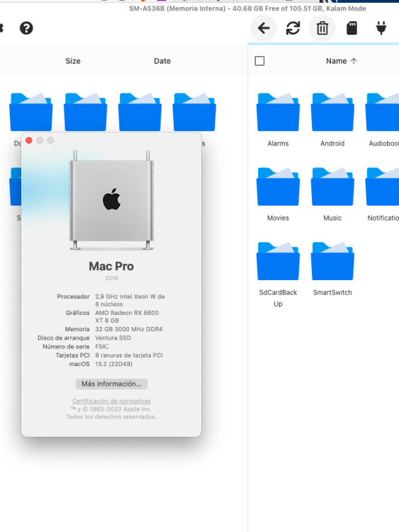Open the SdCardBackUp folder
The image size is (399, 532).
(278, 274)
